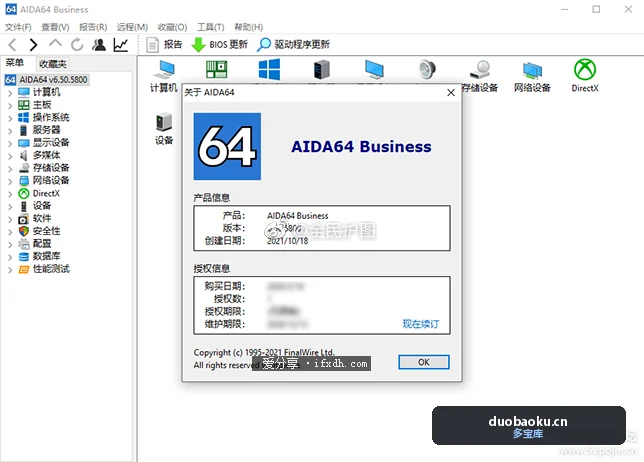Open the 工具(T) menu

tap(211, 27)
